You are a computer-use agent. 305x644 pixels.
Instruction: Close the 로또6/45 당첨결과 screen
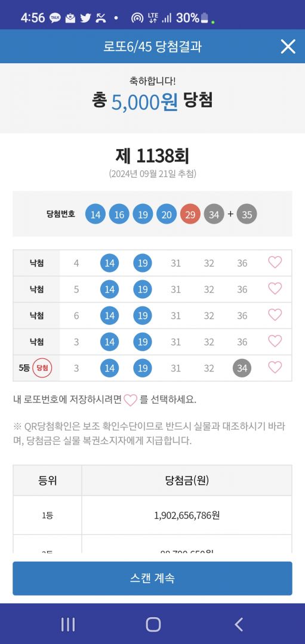288,47
